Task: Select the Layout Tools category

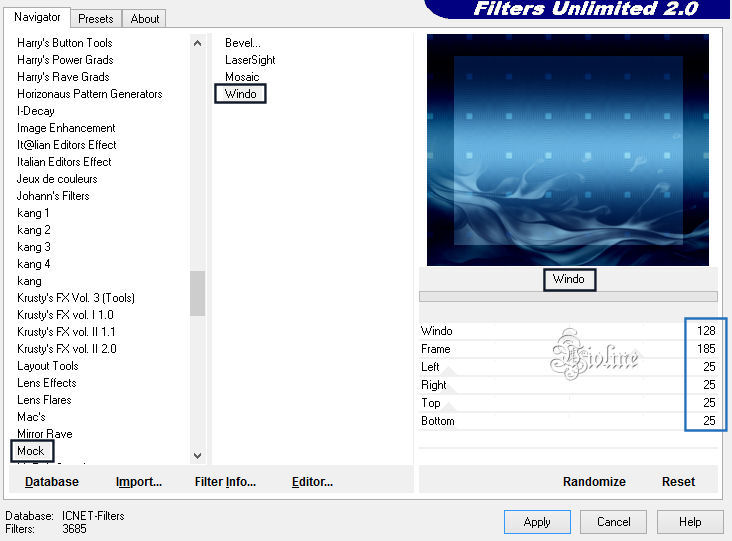Action: point(48,366)
